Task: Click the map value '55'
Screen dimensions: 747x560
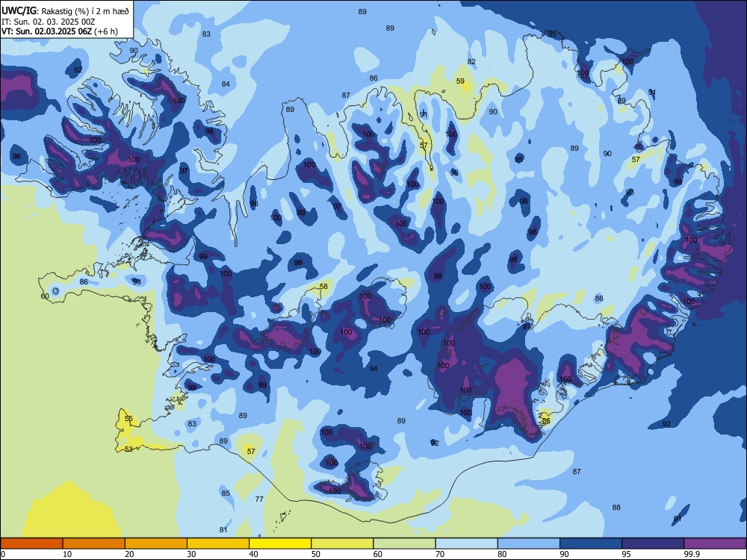Action: (x=128, y=419)
